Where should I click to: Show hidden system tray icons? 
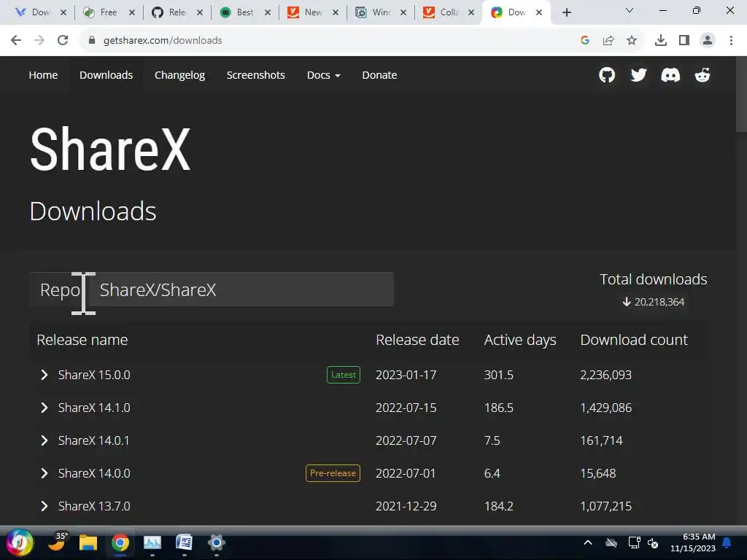[588, 542]
